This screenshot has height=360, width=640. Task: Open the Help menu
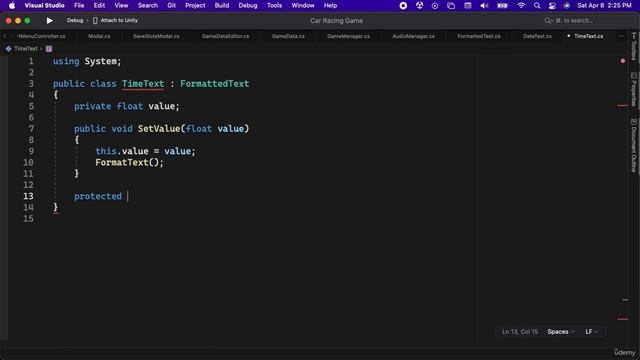coord(330,5)
